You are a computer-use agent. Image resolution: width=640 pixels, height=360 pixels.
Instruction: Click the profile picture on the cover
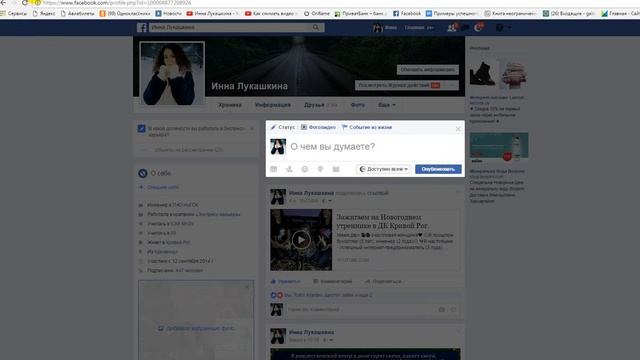[x=172, y=73]
